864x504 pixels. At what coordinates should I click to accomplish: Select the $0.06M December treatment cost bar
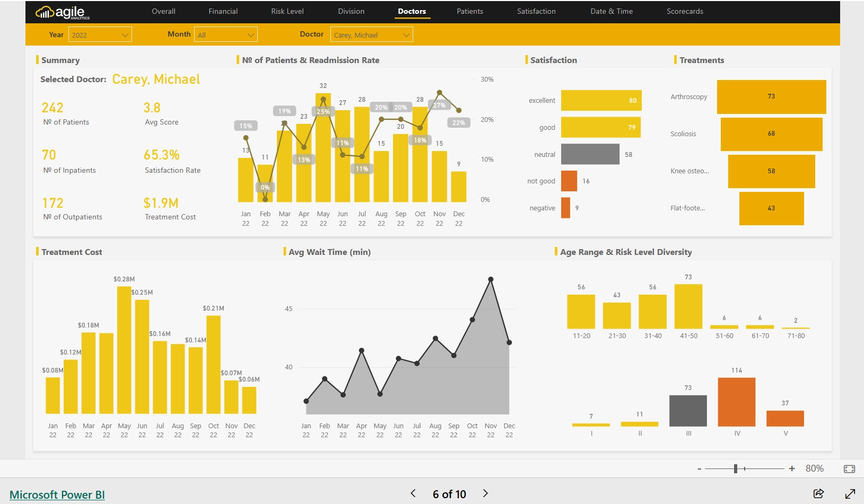tap(249, 400)
